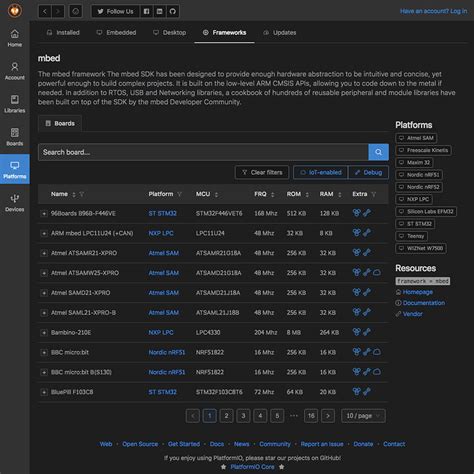
Task: Click the Name column filter icon
Action: point(82,194)
